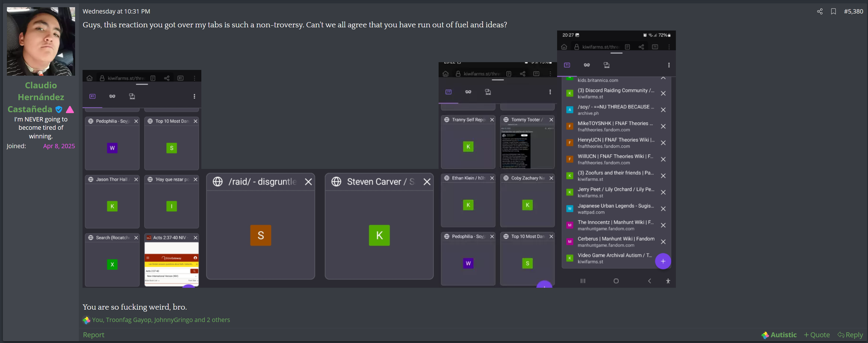Open the '/raid/ - disgruntle' tab card
The width and height of the screenshot is (868, 343).
tap(261, 226)
